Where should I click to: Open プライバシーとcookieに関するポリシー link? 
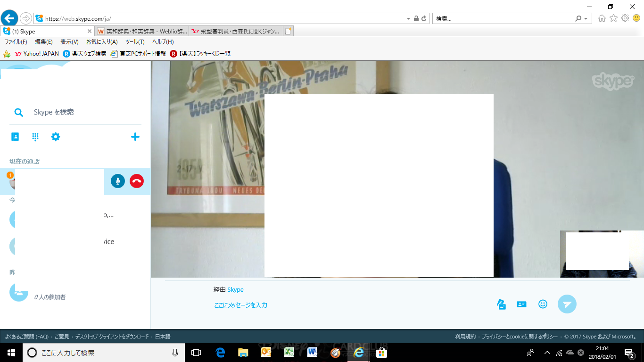tap(520, 337)
